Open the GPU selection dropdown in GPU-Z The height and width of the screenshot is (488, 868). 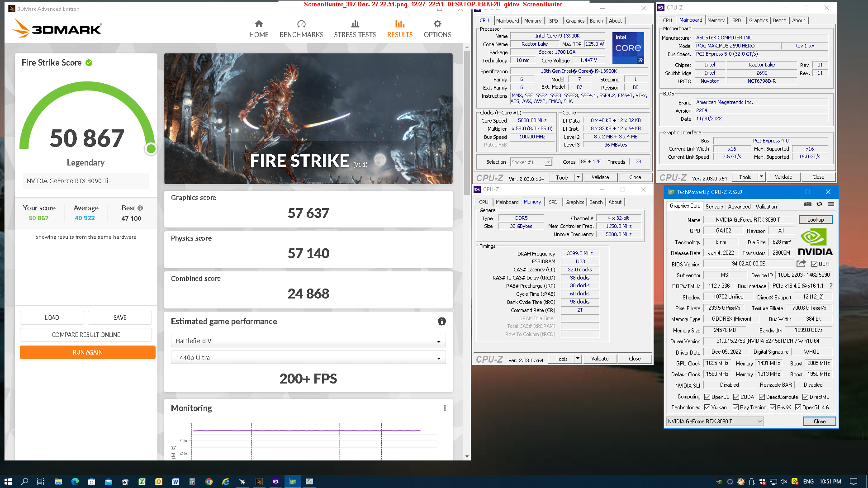[x=715, y=421]
